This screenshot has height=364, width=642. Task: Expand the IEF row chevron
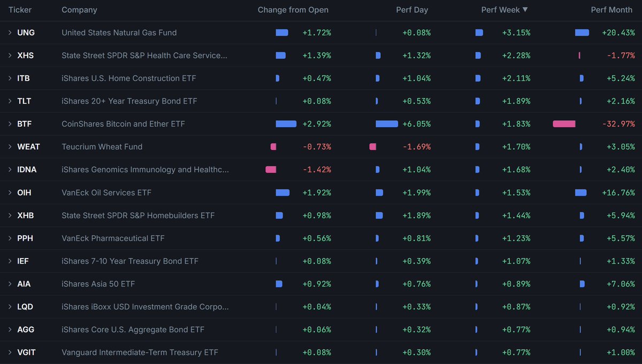pyautogui.click(x=10, y=261)
